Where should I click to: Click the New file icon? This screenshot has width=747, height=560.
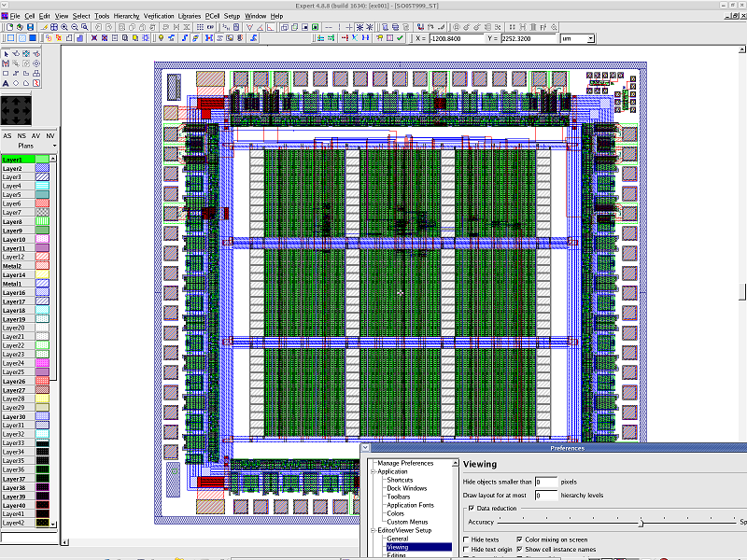(x=9, y=27)
